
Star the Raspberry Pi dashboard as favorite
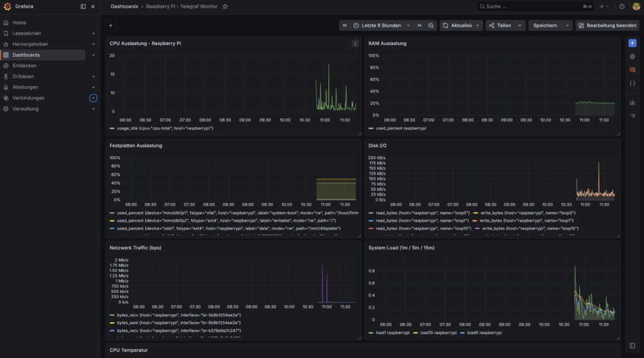(225, 6)
